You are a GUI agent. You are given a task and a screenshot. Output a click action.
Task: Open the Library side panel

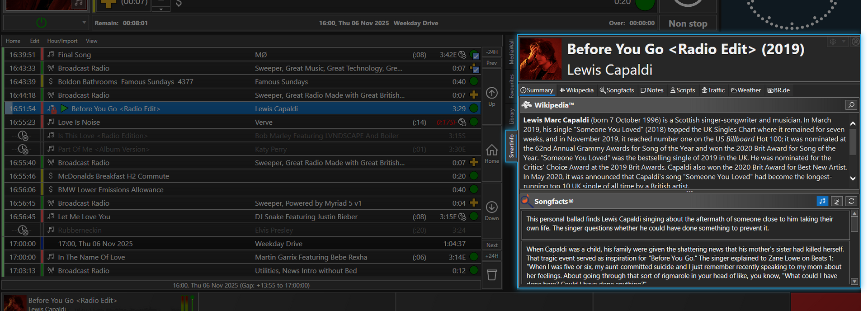coord(511,116)
